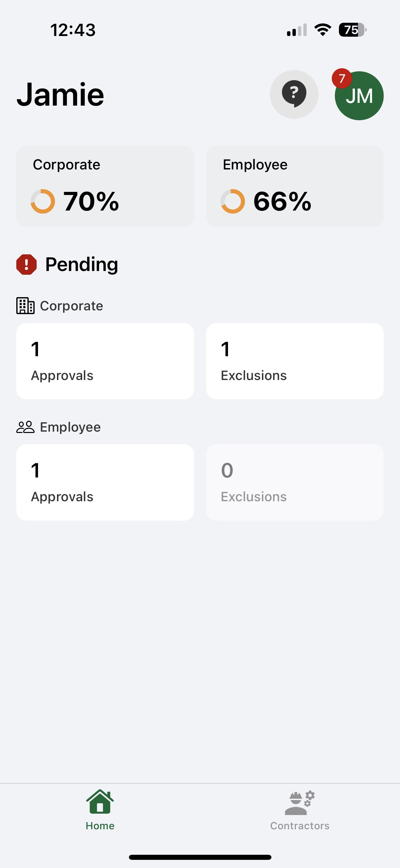
Task: Open Employee pending Approvals card
Action: [x=105, y=482]
